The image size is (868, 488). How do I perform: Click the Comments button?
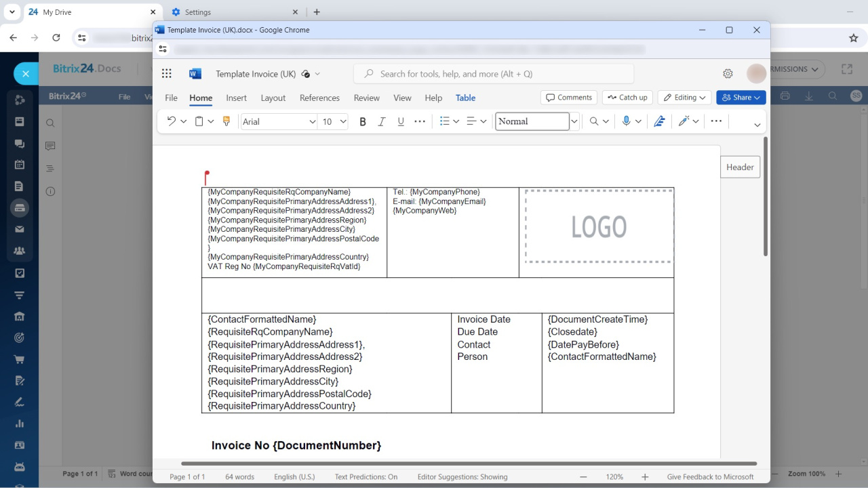point(568,98)
